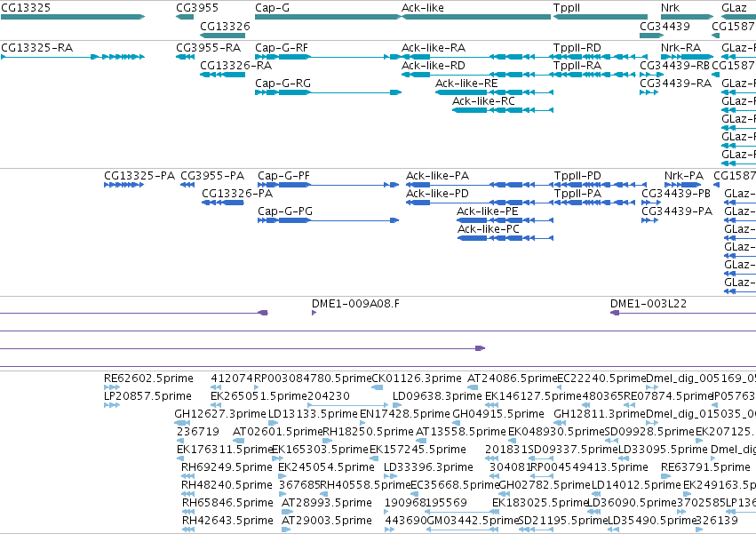Select the Ack-like-PA protein label
This screenshot has height=534, width=756.
(437, 176)
